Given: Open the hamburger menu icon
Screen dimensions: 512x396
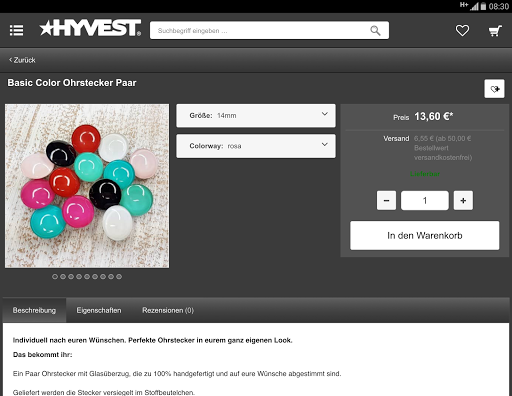Looking at the screenshot, I should (16, 30).
